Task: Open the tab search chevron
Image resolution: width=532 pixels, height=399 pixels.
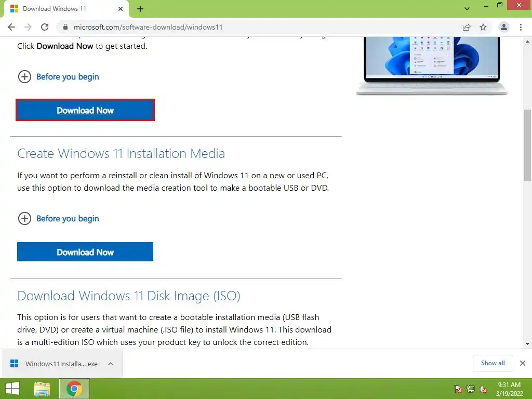Action: coord(467,9)
